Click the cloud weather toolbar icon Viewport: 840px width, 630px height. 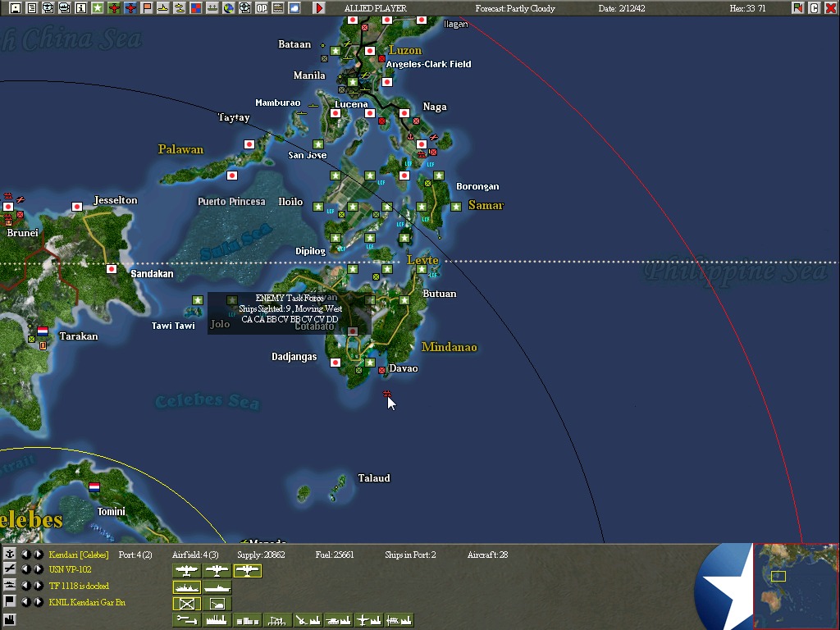coord(294,8)
